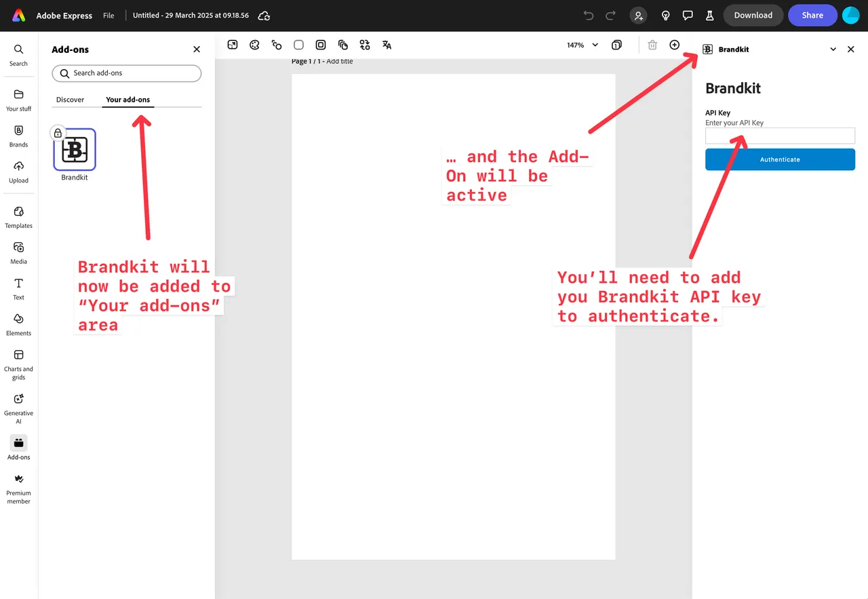Open the Brands section
Viewport: 868px width, 599px height.
[x=18, y=136]
